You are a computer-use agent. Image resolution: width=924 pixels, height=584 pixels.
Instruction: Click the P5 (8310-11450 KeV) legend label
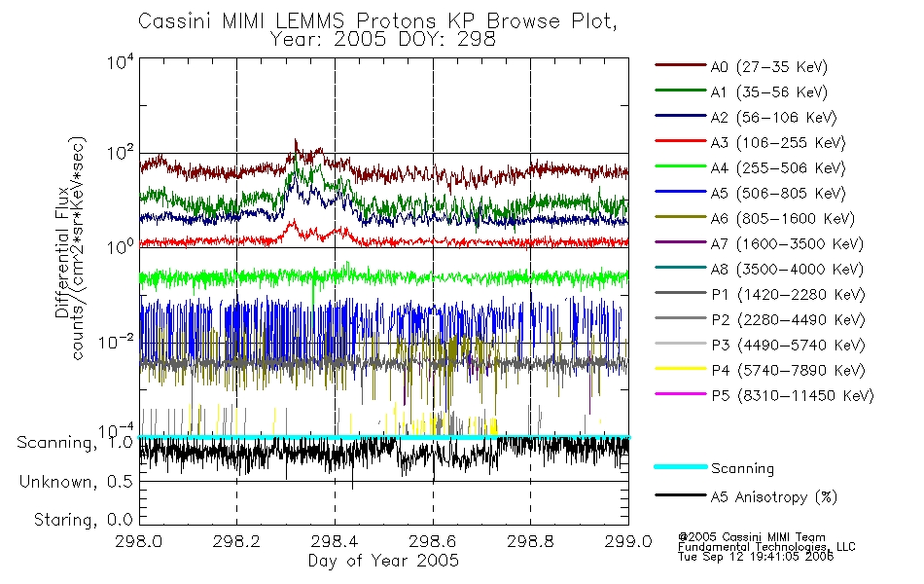(x=793, y=396)
